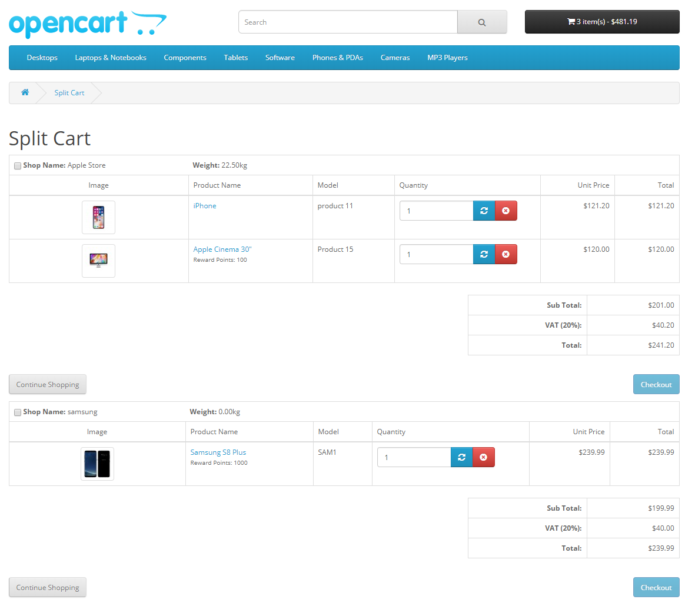Click the model text "Product 15"
Viewport: 695px width, 616px height.
tap(335, 249)
